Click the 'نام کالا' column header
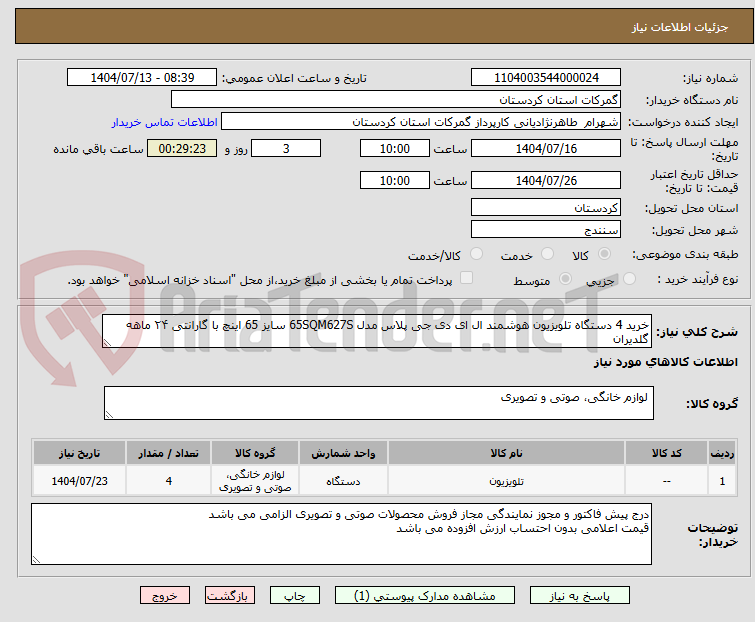Screen dimensions: 755x622 (x=506, y=453)
